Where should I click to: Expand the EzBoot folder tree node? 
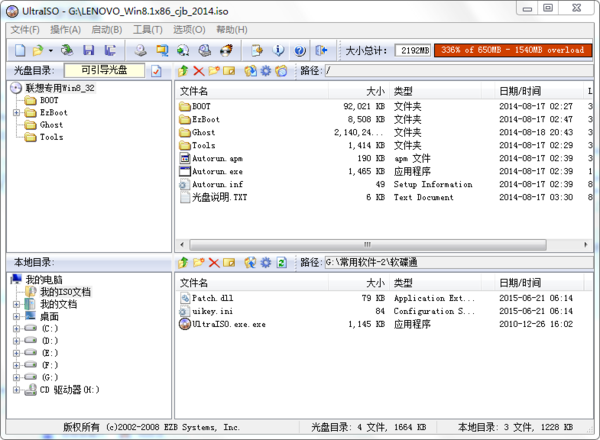[x=16, y=113]
